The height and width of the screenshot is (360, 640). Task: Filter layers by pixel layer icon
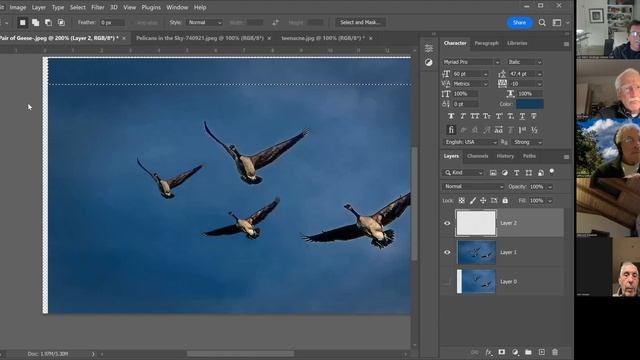click(493, 173)
